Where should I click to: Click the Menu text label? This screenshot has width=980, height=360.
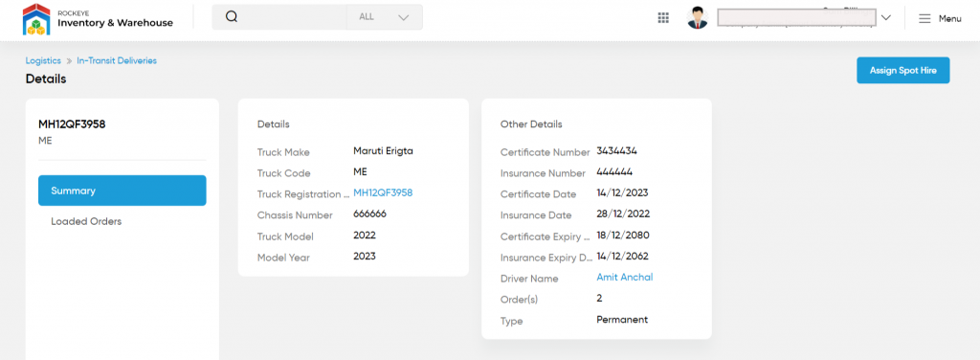(949, 19)
